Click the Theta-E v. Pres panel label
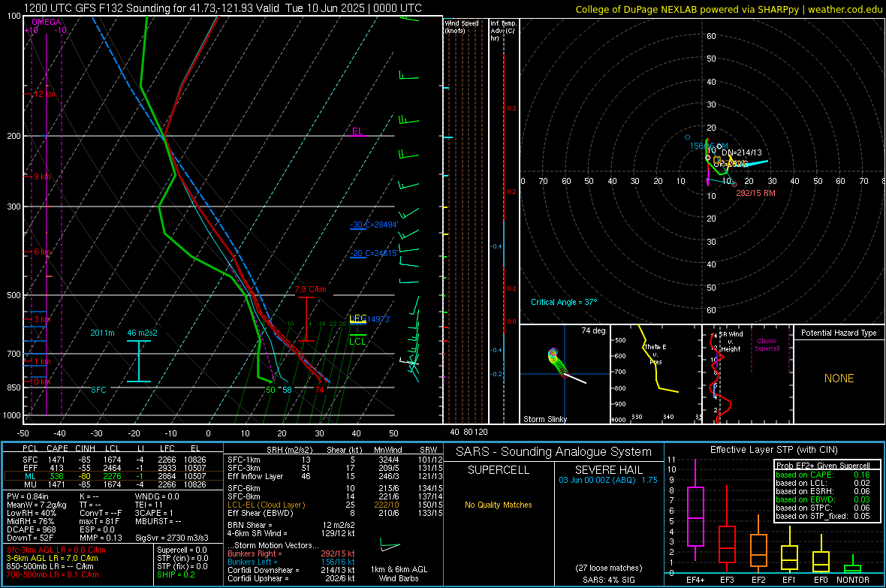 pos(655,354)
